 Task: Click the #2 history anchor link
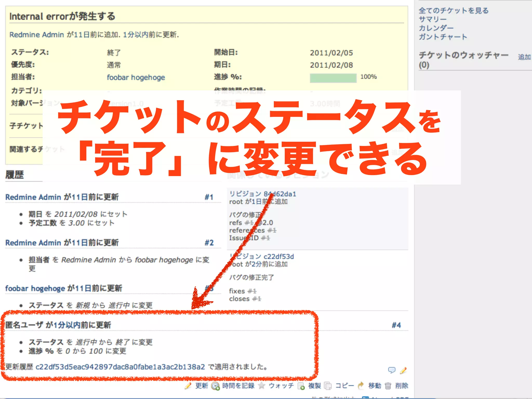point(209,243)
